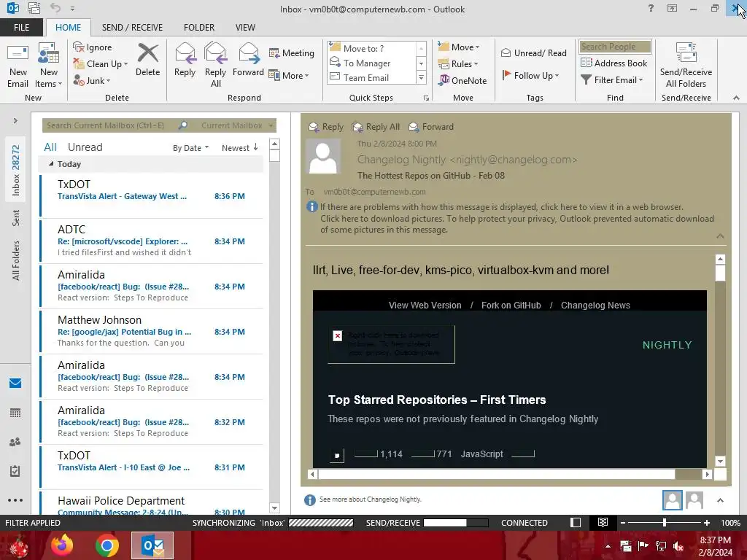
Task: Click Reply in reading pane
Action: [326, 127]
